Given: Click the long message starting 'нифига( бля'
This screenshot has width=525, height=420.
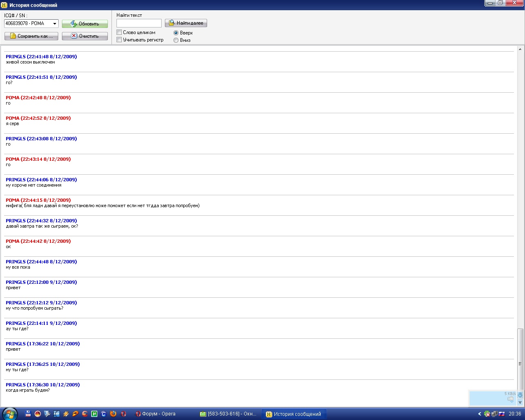Looking at the screenshot, I should (x=103, y=206).
